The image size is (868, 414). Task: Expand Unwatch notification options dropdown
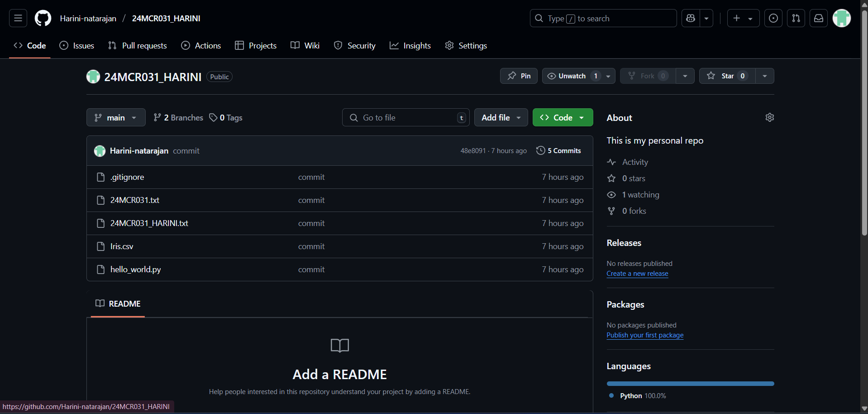click(608, 76)
